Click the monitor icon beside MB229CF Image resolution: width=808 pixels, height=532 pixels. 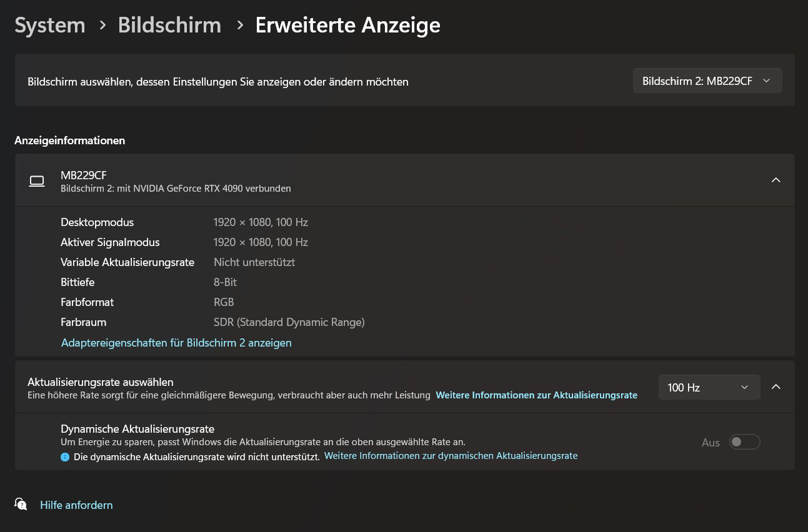point(37,181)
